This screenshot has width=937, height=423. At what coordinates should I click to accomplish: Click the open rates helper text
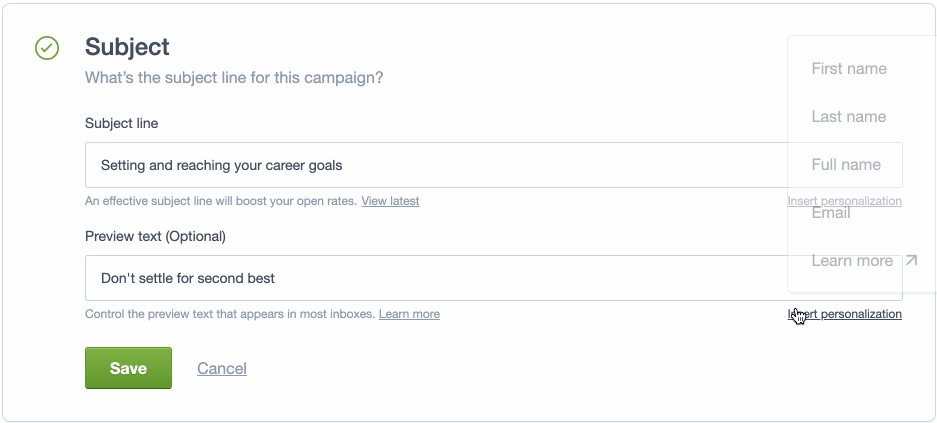[221, 201]
